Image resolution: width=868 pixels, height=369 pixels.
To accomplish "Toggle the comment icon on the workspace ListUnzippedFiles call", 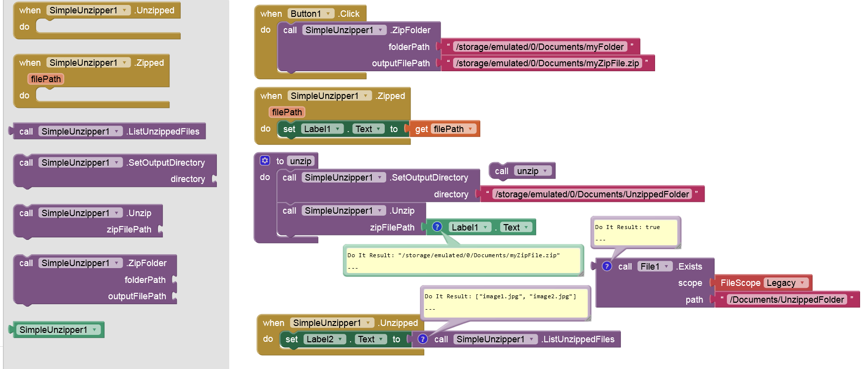I will [x=422, y=339].
